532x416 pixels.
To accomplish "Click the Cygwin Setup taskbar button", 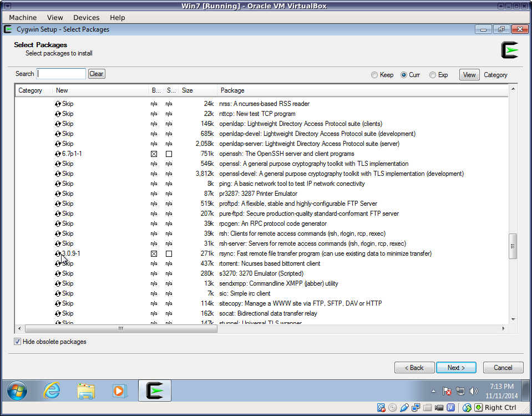I will point(155,390).
